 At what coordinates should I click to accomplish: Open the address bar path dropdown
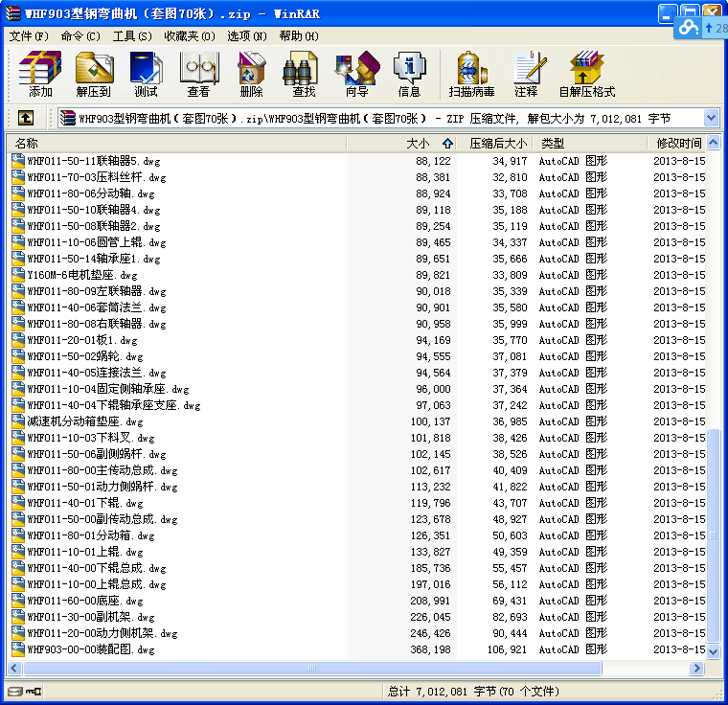pyautogui.click(x=712, y=118)
